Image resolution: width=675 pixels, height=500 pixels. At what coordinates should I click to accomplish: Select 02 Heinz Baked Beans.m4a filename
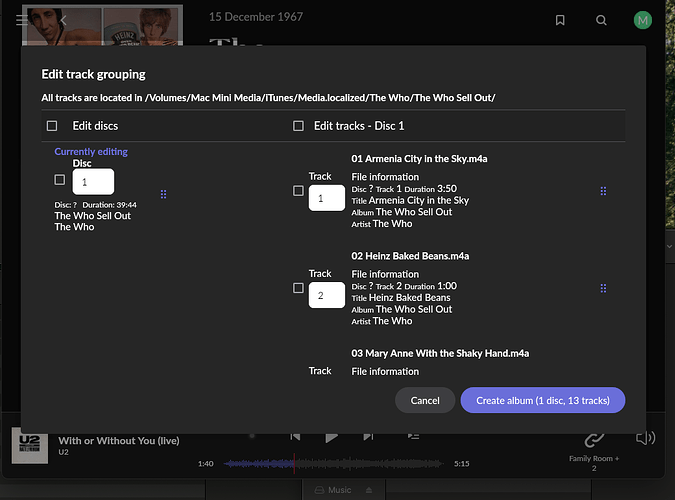click(x=410, y=256)
